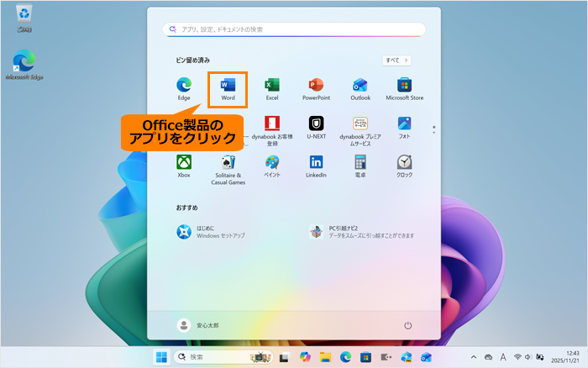Open the Excel app
Screen dimensions: 588x368
tap(272, 89)
